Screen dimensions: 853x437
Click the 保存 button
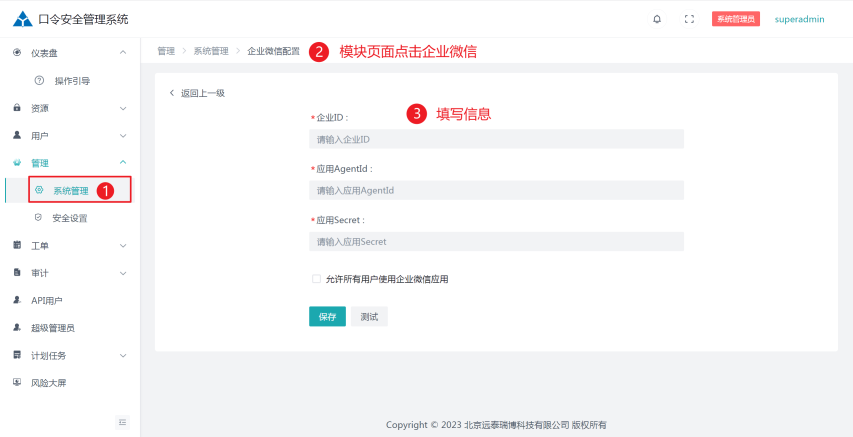coord(327,316)
